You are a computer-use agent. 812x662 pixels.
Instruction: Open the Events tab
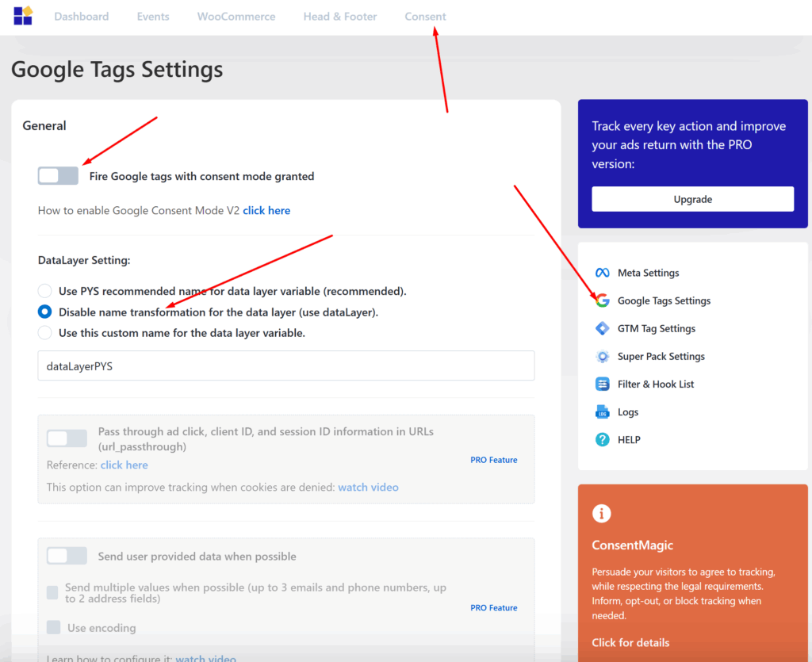[x=153, y=17]
